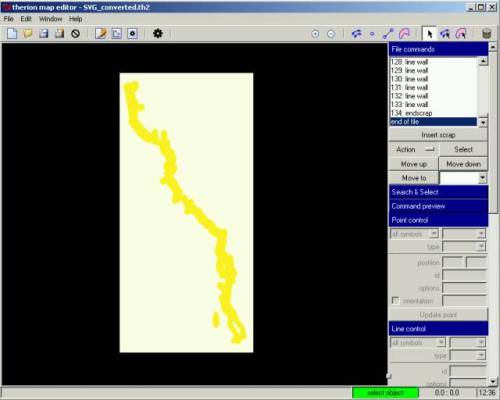The width and height of the screenshot is (500, 400).
Task: Click the Save As floppy icon
Action: [59, 33]
